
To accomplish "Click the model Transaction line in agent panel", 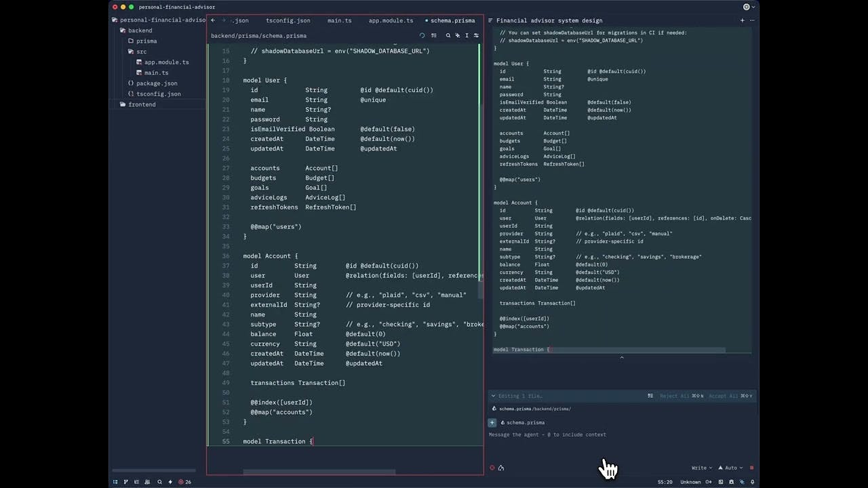I will pyautogui.click(x=522, y=350).
